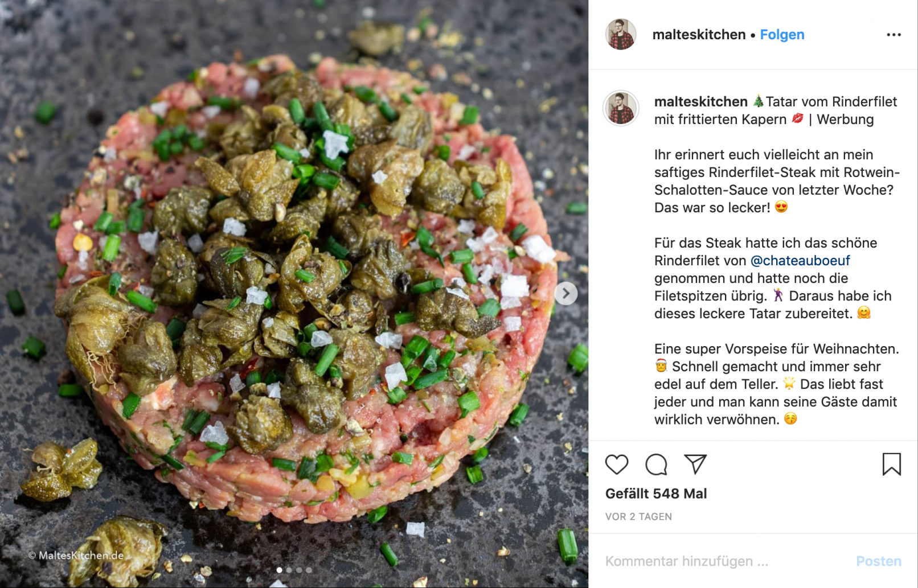The image size is (918, 588).
Task: Like the post with the heart icon
Action: tap(616, 464)
